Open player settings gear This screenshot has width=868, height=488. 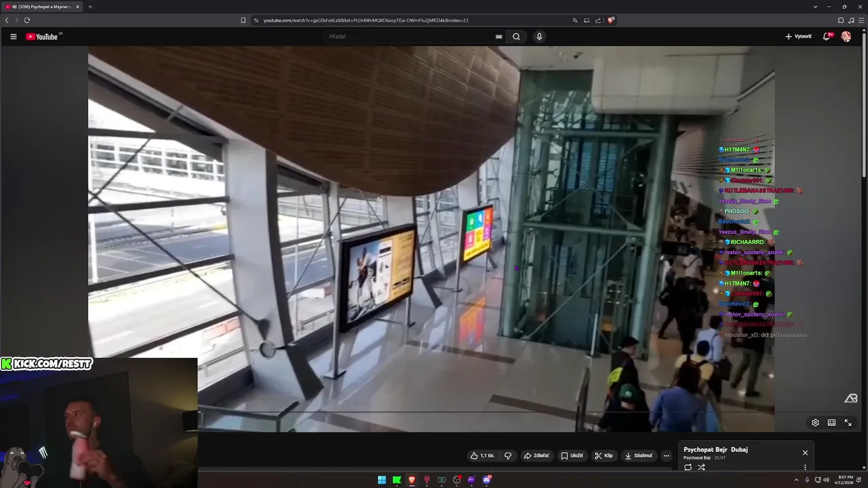click(815, 422)
